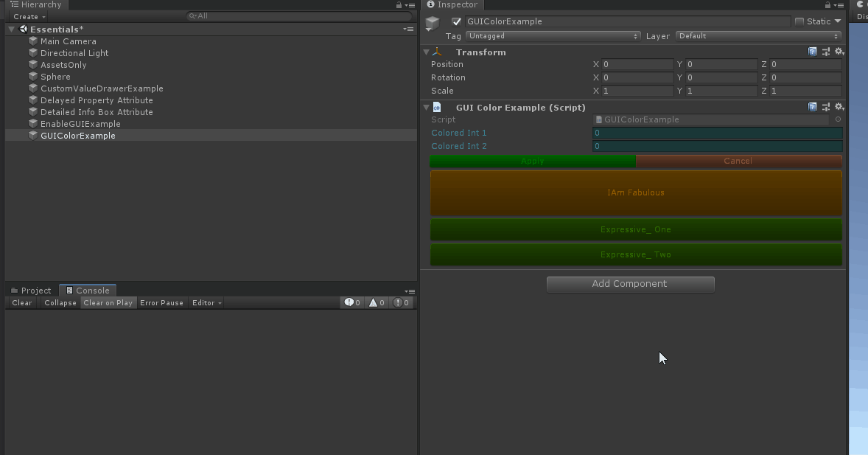
Task: Click Transform component preset sliders icon
Action: coord(826,52)
